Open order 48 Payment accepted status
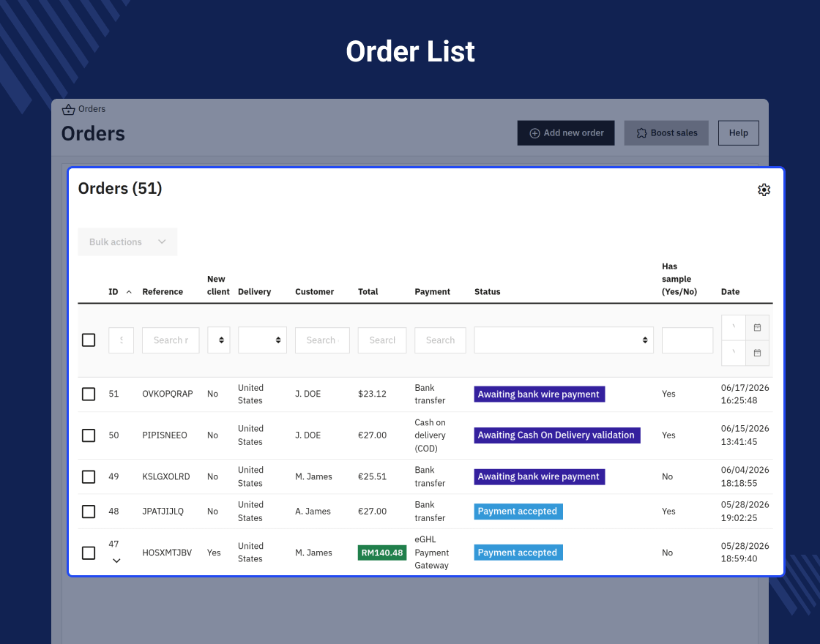The image size is (820, 644). coord(518,512)
